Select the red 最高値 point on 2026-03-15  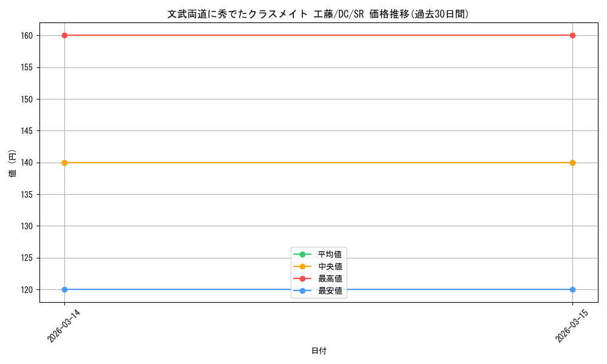tap(572, 35)
